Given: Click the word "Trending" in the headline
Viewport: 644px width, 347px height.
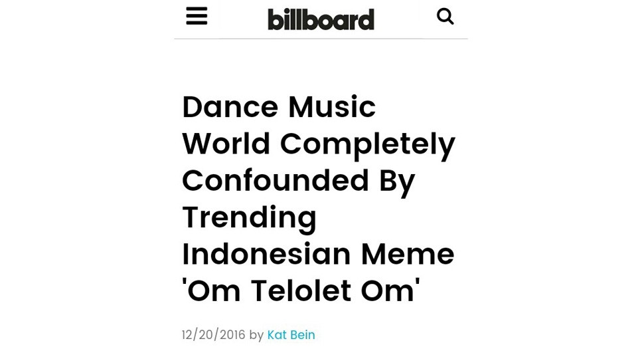Looking at the screenshot, I should pos(249,217).
